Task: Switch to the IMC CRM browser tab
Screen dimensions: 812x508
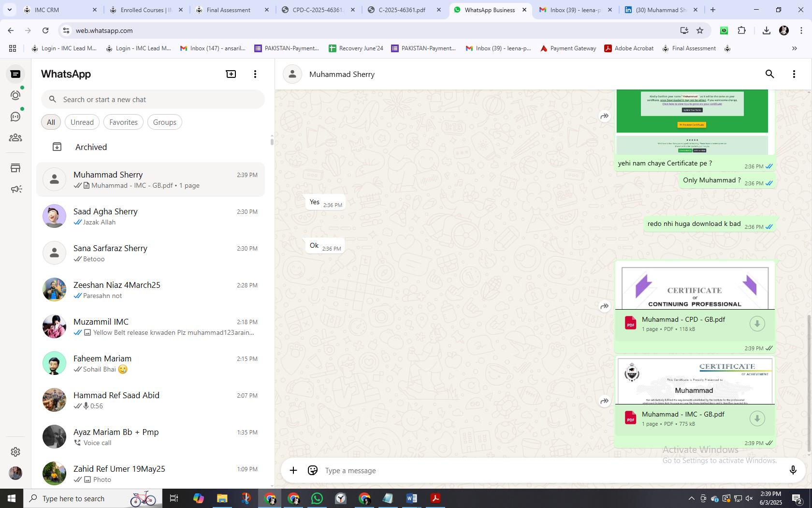Action: [60, 10]
